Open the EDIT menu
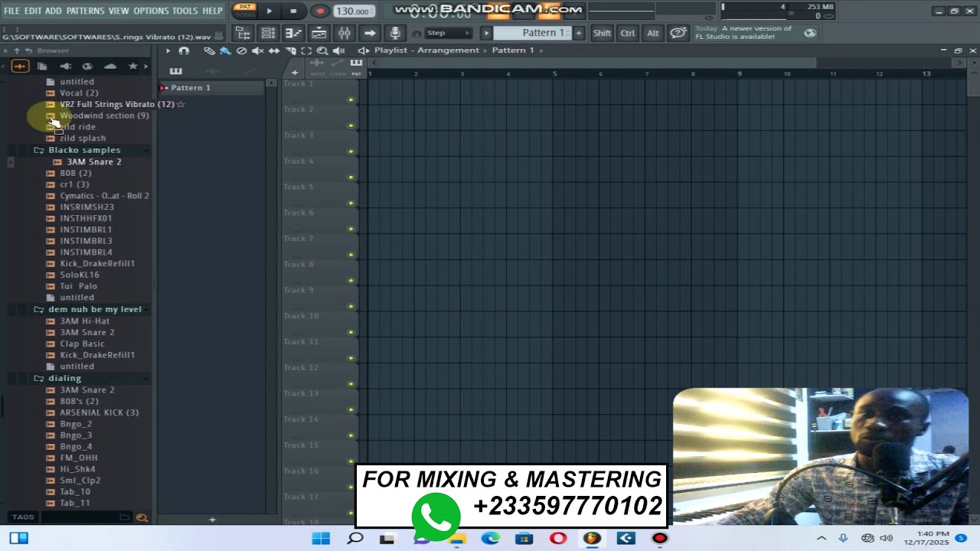The image size is (980, 551). pos(32,11)
